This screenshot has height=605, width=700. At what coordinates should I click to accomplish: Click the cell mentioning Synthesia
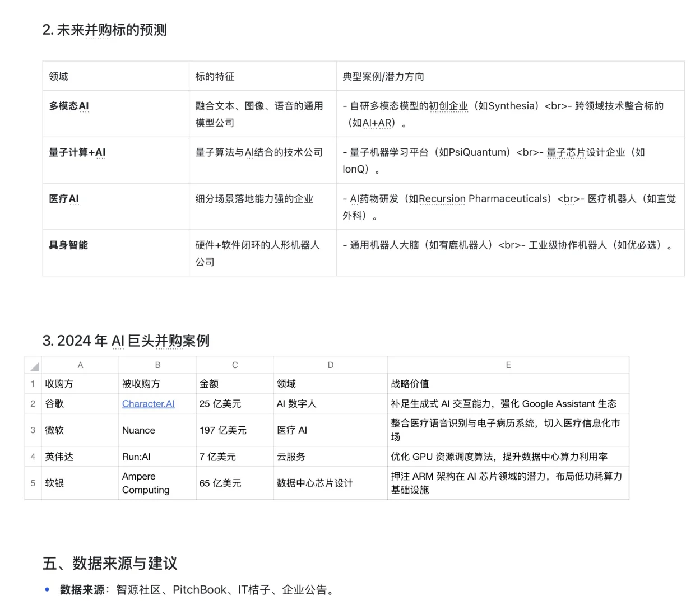coord(511,114)
